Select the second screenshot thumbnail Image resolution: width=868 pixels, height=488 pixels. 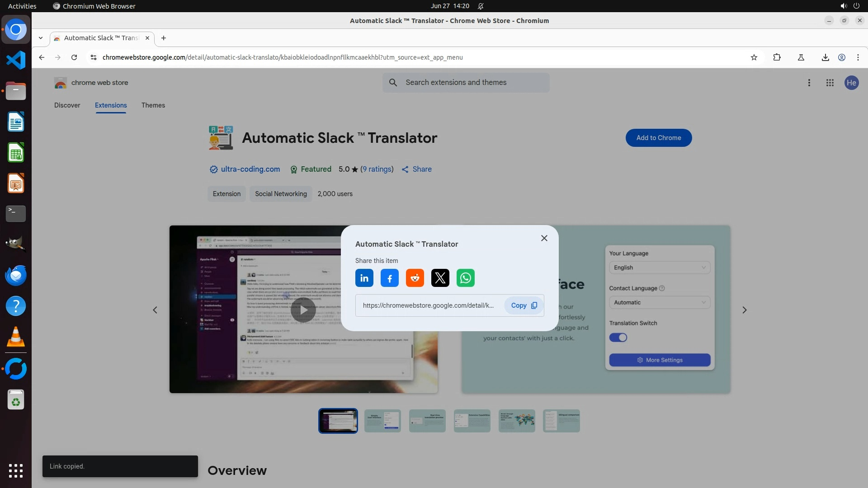(382, 421)
